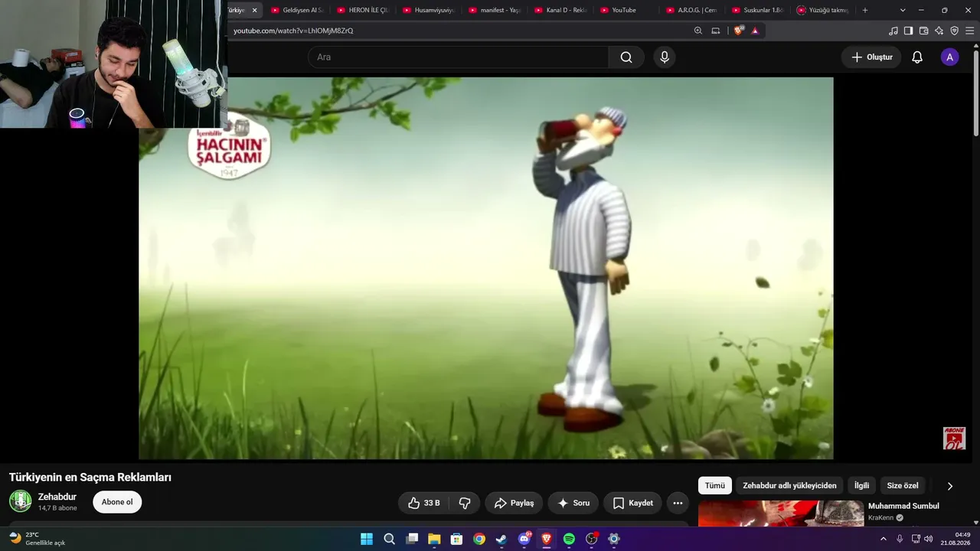Switch to the 'Yüzüğü takmış' tab
Viewport: 980px width, 551px height.
click(823, 10)
